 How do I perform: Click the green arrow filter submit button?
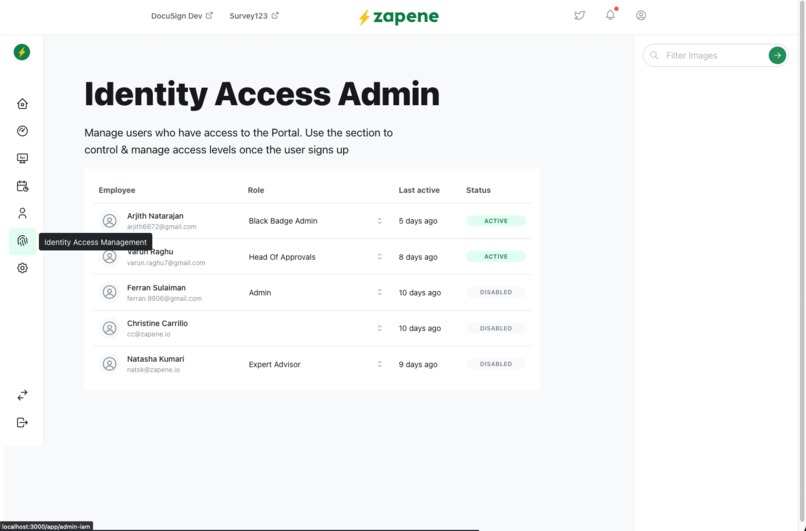point(777,56)
